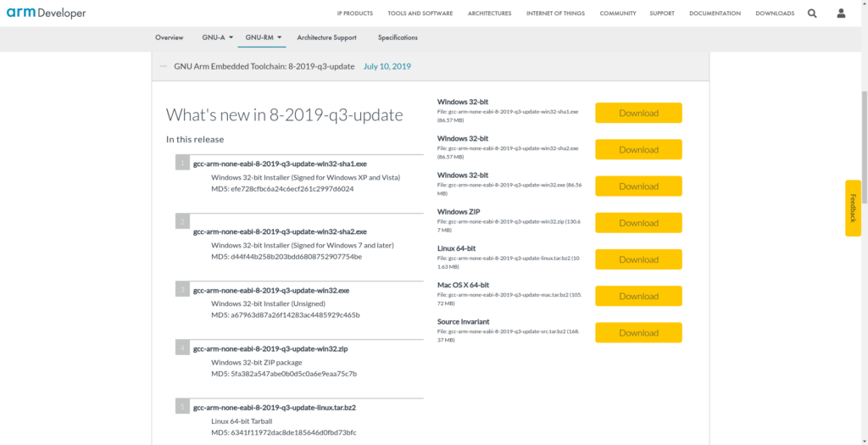The width and height of the screenshot is (868, 445).
Task: Open the user account profile icon
Action: tap(841, 14)
